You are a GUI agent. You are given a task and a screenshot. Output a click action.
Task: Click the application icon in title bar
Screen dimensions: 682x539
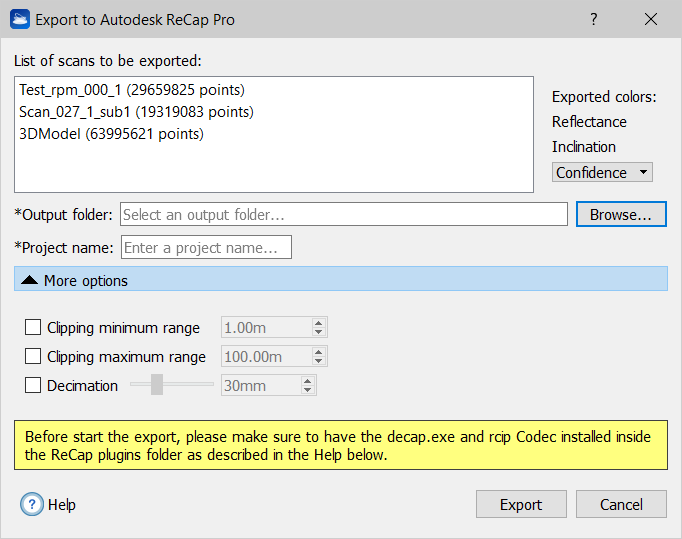tap(20, 20)
